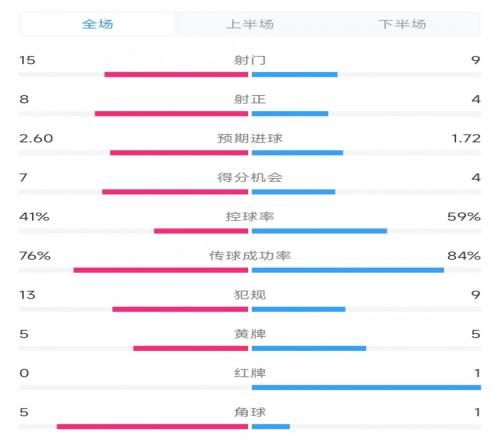Select the 全场 tab
The width and height of the screenshot is (500, 440).
(97, 24)
